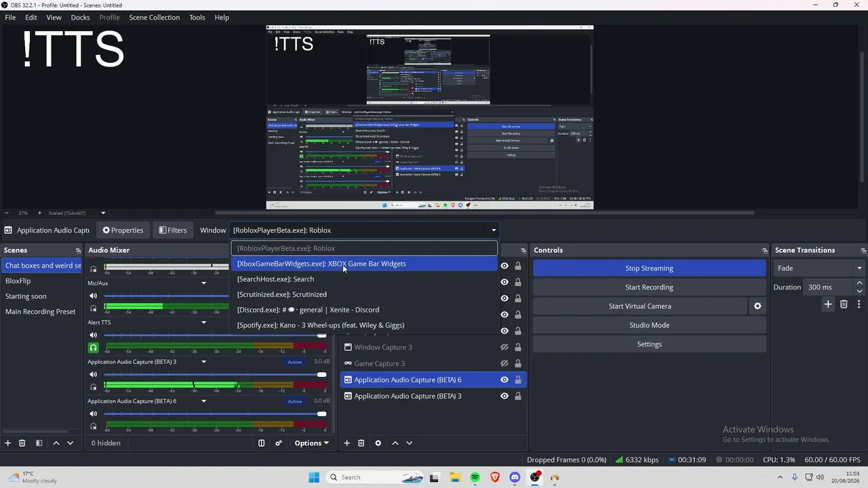Screen dimensions: 868x488
Task: Open Brave browser from the taskbar
Action: pos(495,477)
